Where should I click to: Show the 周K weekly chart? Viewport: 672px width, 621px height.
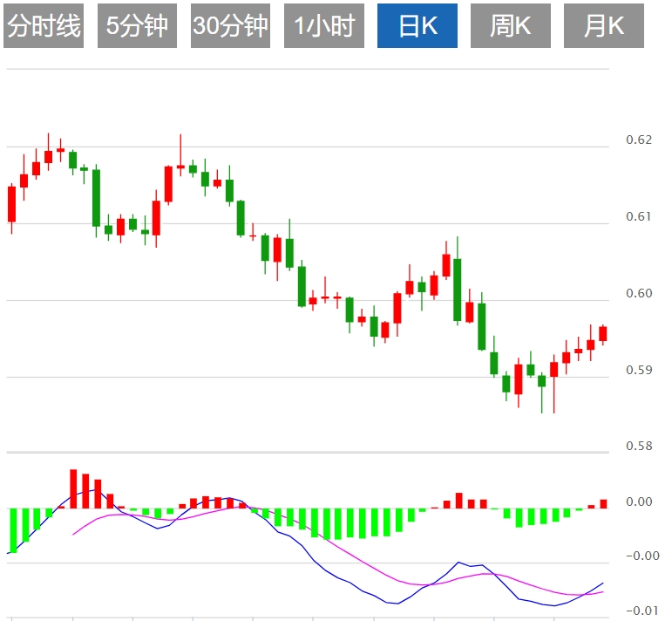[x=510, y=26]
